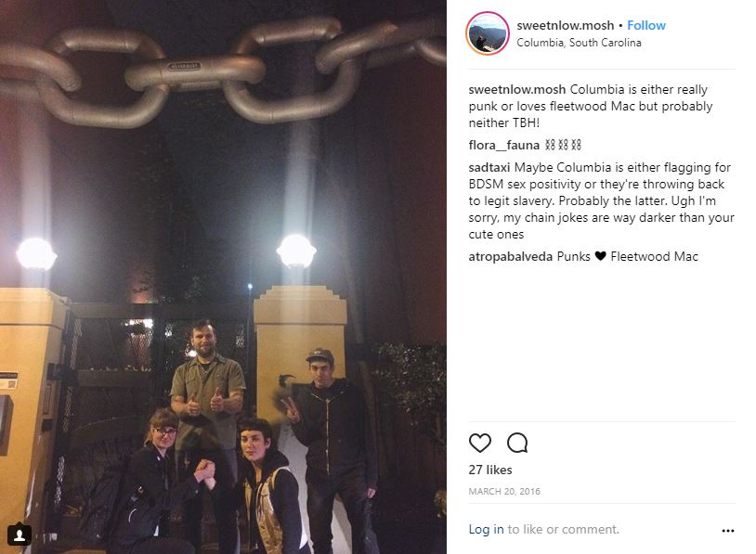Open the March 20, 2016 timestamp
Image resolution: width=756 pixels, height=554 pixels.
coord(503,492)
